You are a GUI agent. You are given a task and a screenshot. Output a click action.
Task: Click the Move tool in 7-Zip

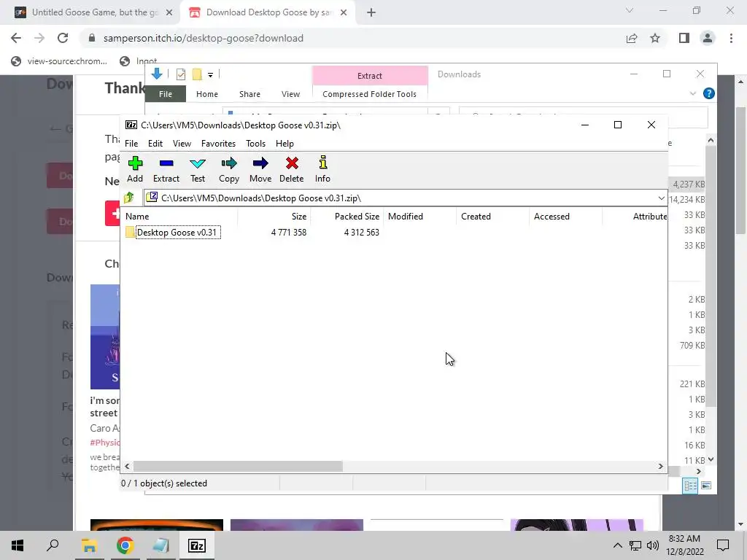click(x=260, y=169)
